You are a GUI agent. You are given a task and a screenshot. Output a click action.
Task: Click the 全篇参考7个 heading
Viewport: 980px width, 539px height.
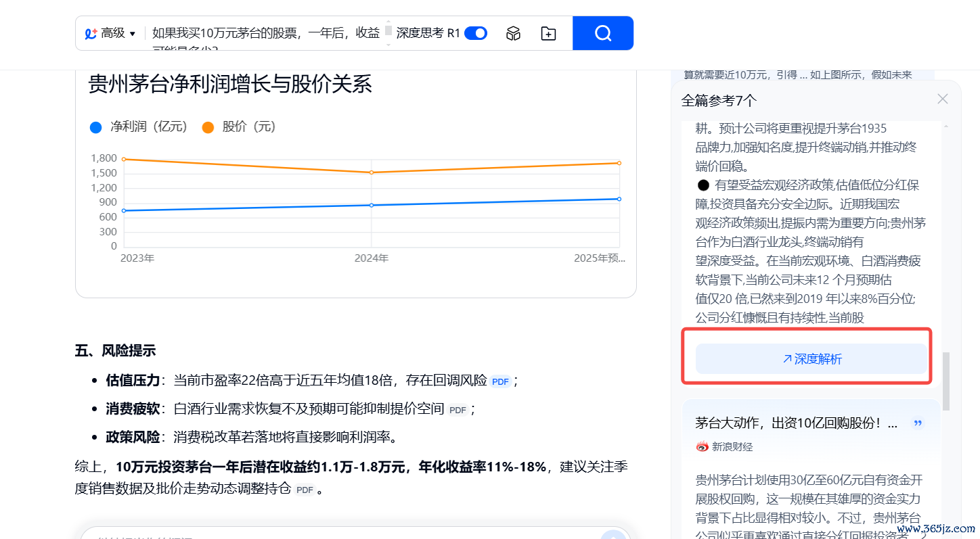click(x=719, y=101)
